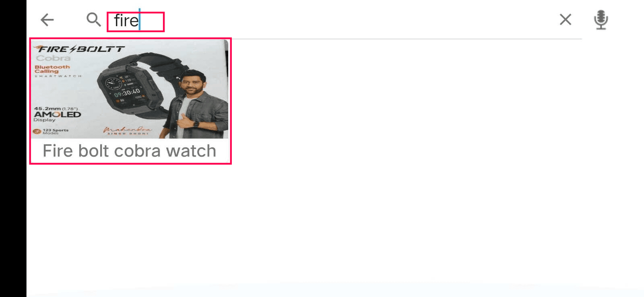Go back using the left arrow
Viewport: 644px width, 297px height.
47,20
